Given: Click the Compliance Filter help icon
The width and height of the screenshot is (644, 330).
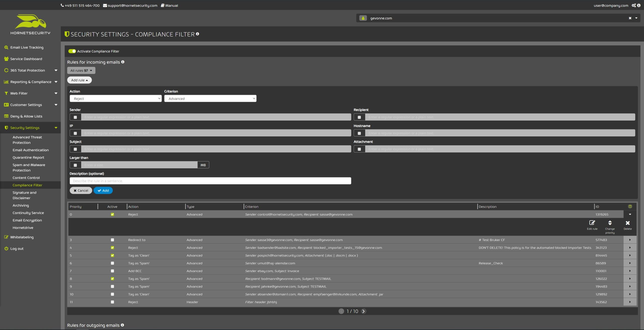Looking at the screenshot, I should 197,34.
